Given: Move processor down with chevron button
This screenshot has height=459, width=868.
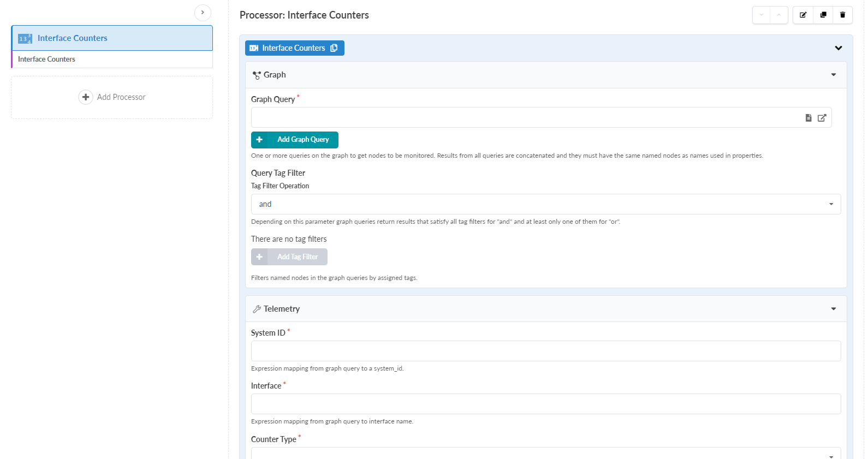Looking at the screenshot, I should (x=762, y=15).
